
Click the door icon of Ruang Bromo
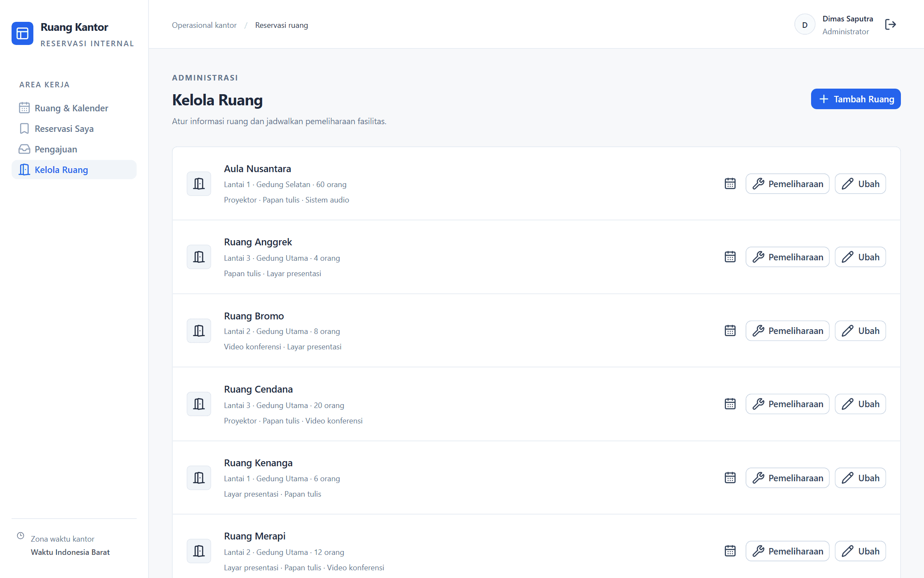[199, 331]
